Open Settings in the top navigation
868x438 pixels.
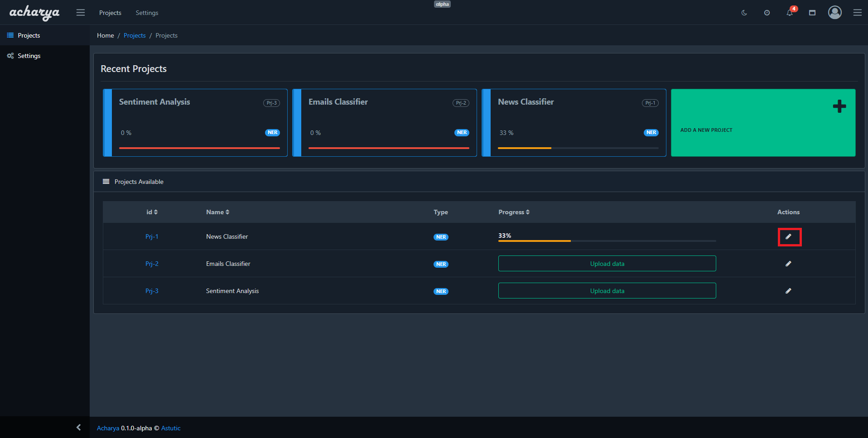[x=147, y=13]
